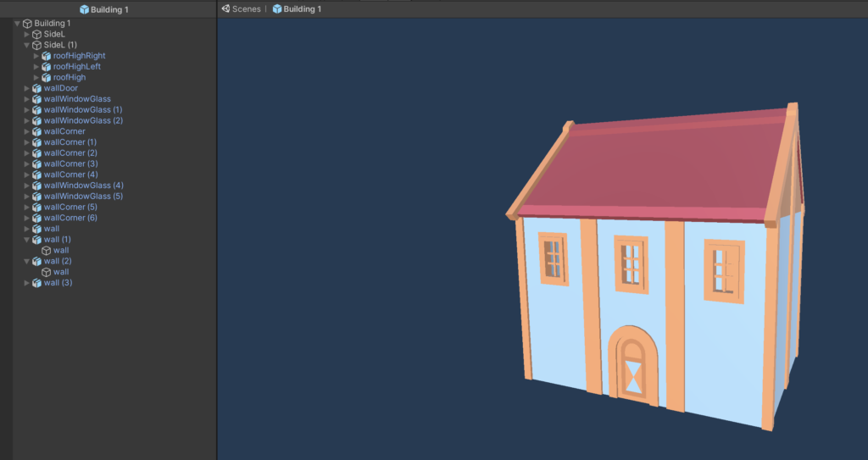Click the Building 1 breadcrumb in scene header
Screen dimensions: 868x460
pos(302,8)
